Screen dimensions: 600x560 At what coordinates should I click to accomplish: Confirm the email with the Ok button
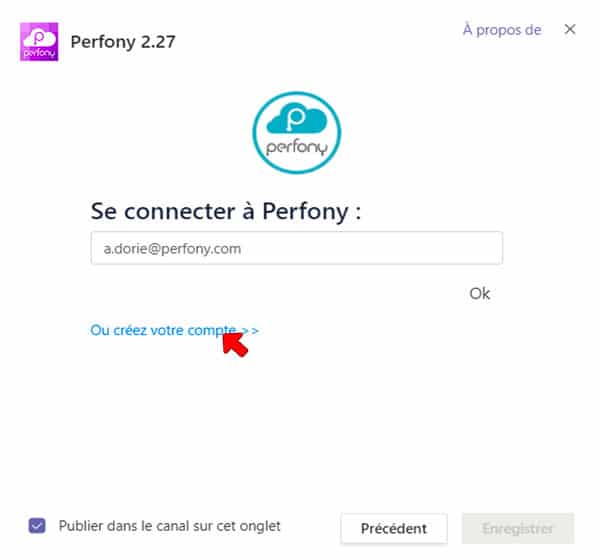click(x=480, y=294)
